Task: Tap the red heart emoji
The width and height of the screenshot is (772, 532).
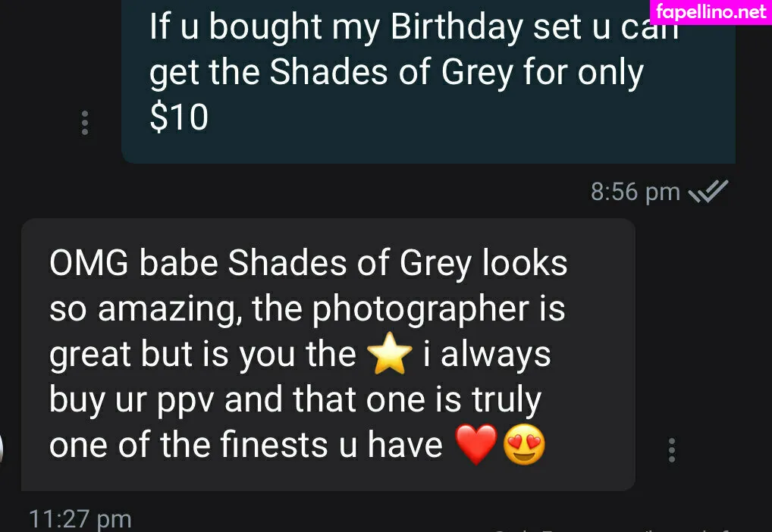Action: point(475,444)
